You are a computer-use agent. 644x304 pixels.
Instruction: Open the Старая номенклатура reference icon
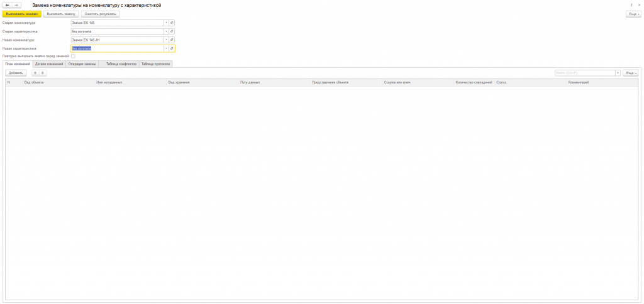point(172,23)
